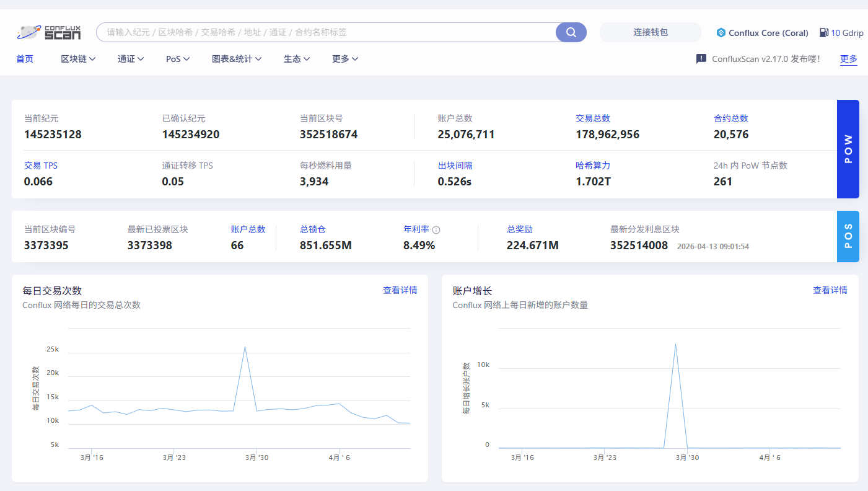Click the 更多 link beside the announcement

(x=848, y=59)
